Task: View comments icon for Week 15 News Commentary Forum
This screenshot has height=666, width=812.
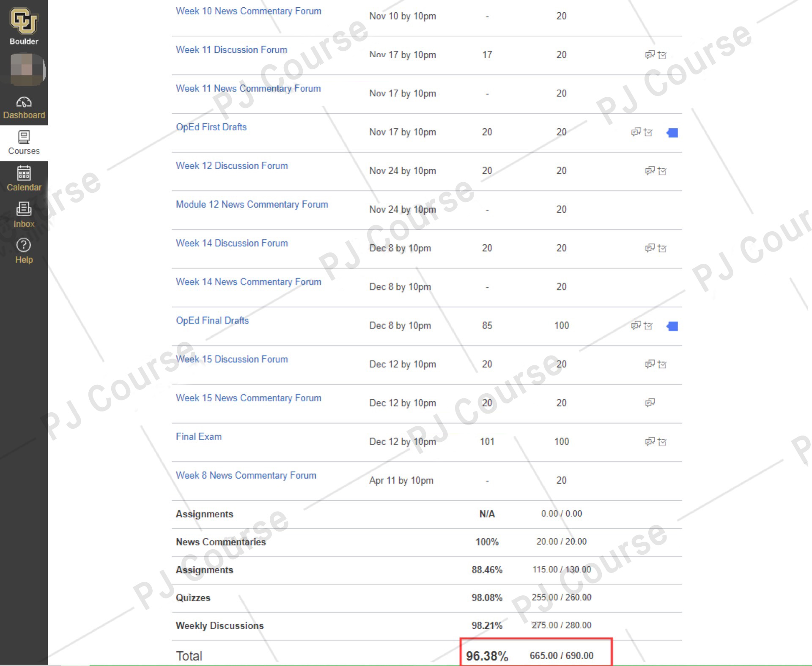Action: pos(650,403)
